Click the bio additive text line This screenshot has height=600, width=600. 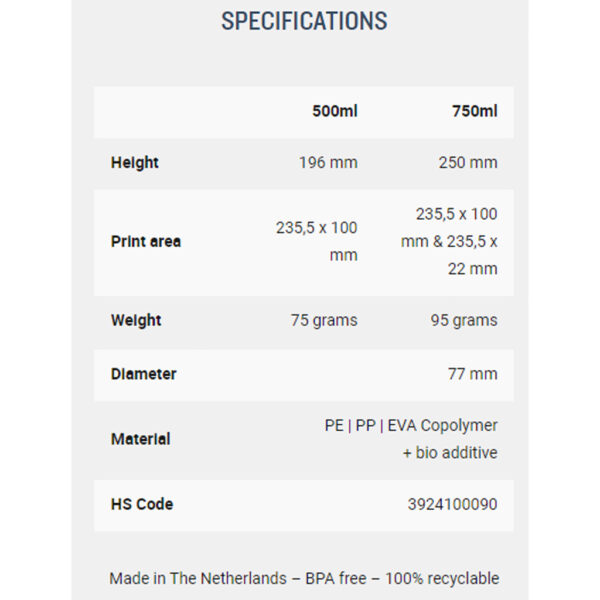click(450, 453)
